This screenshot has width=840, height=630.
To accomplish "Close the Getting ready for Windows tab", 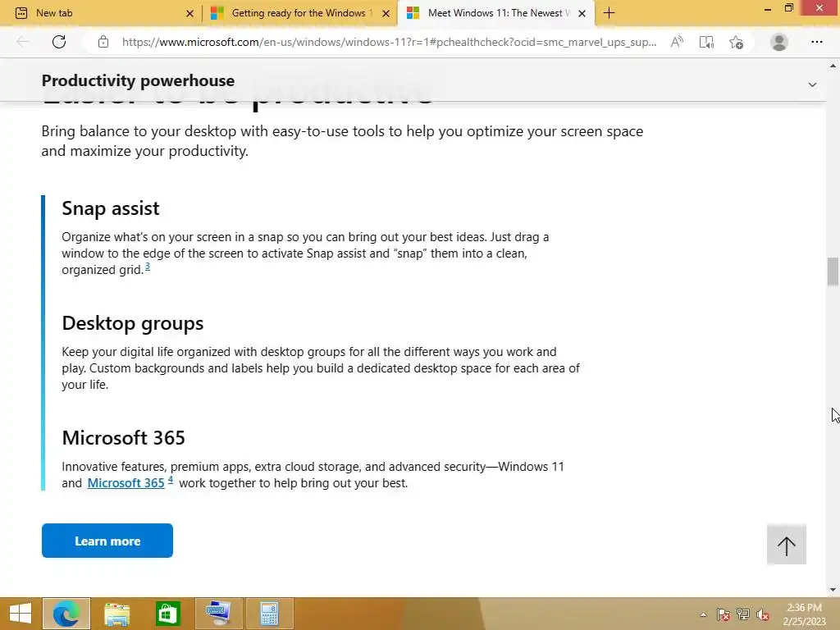I will click(x=386, y=13).
